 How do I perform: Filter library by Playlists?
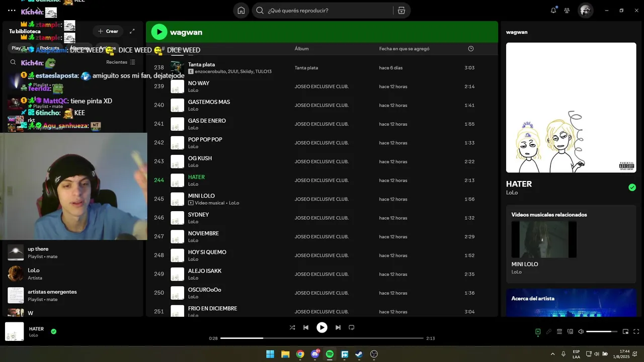click(x=21, y=48)
